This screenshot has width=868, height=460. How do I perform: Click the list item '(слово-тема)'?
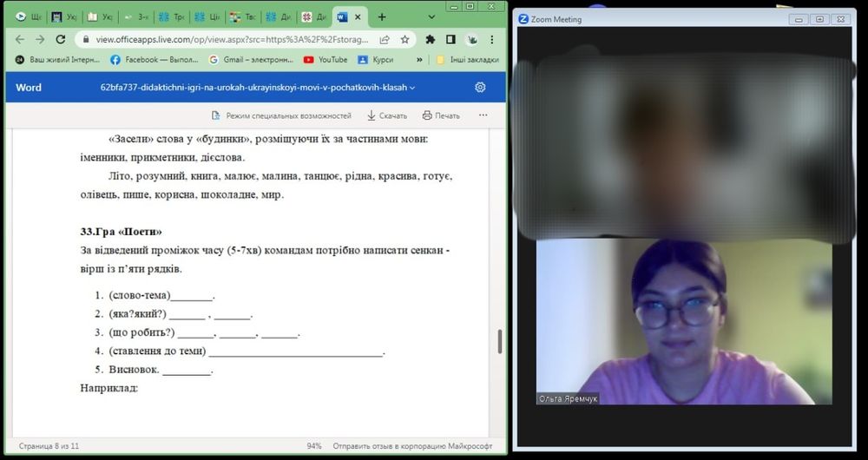click(140, 296)
